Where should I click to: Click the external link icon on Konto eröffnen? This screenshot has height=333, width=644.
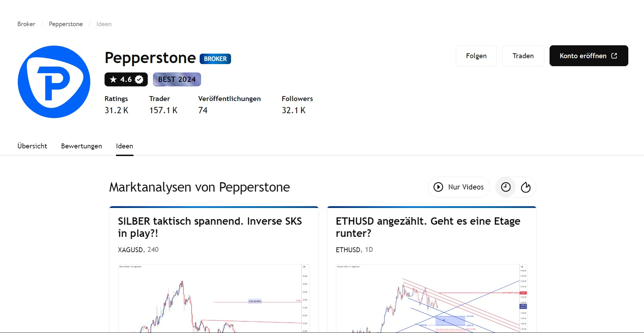tap(614, 55)
